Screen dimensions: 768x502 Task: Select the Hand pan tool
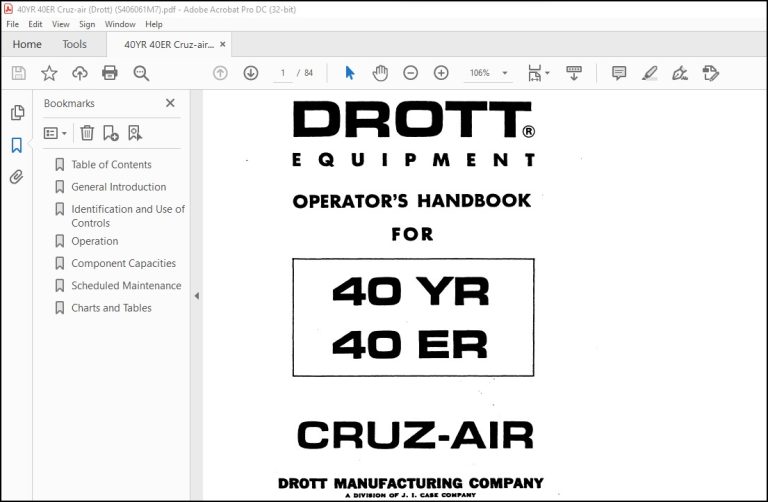tap(380, 73)
